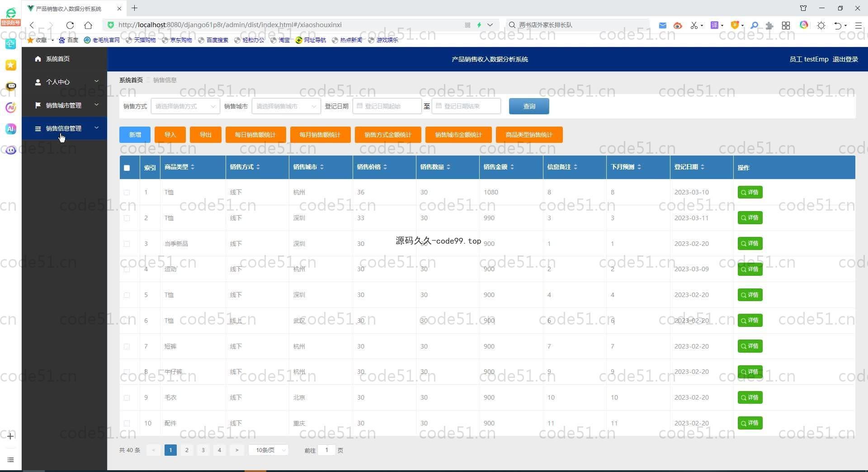Screen dimensions: 868x472
Task: Click the 登记日期结束 date input
Action: (x=466, y=106)
